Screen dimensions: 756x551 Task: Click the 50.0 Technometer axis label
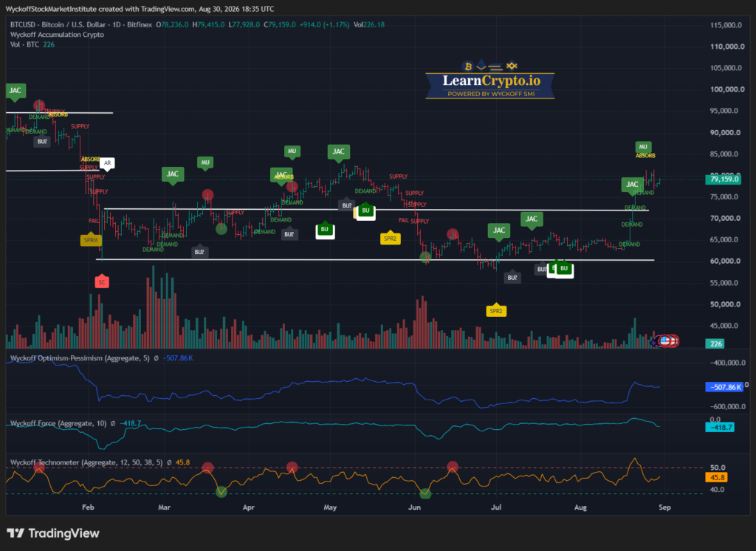click(x=718, y=468)
